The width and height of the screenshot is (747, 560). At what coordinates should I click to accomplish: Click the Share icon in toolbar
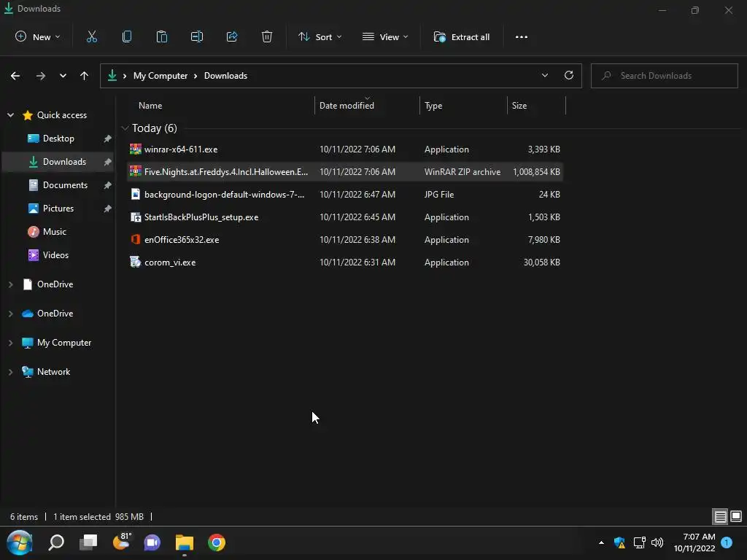pos(232,36)
